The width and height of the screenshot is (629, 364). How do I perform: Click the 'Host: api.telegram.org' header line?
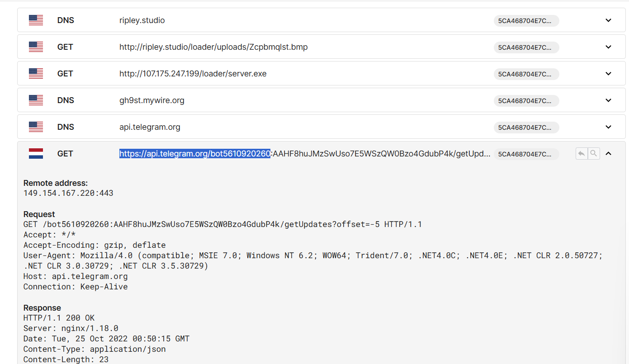point(76,276)
